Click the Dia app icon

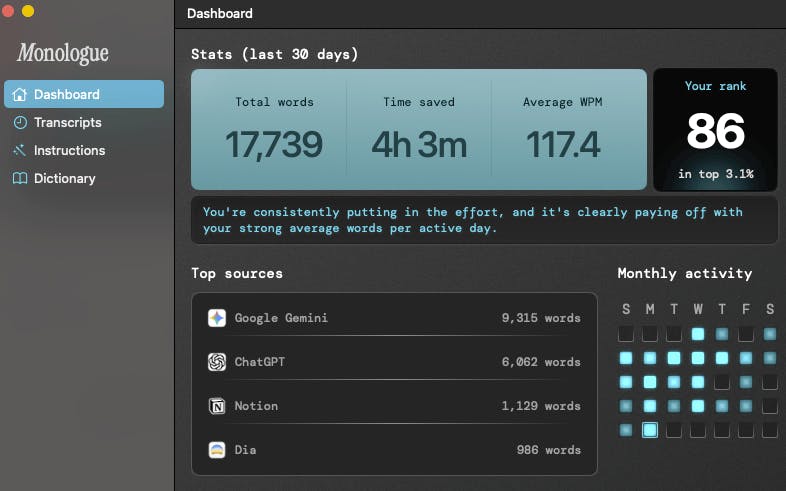pos(217,450)
